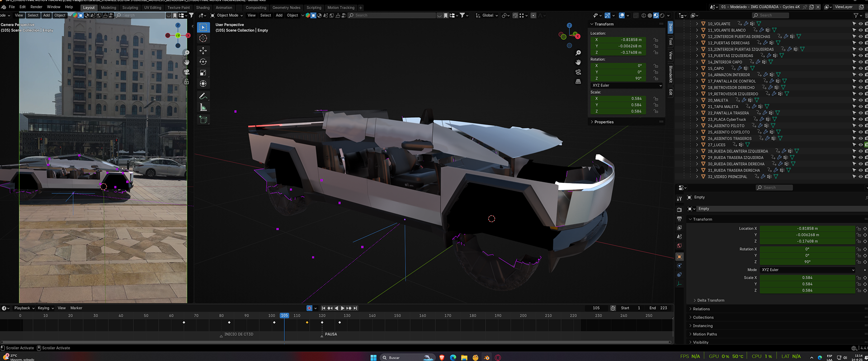Image resolution: width=868 pixels, height=361 pixels.
Task: Open the World properties tab icon
Action: 679,246
